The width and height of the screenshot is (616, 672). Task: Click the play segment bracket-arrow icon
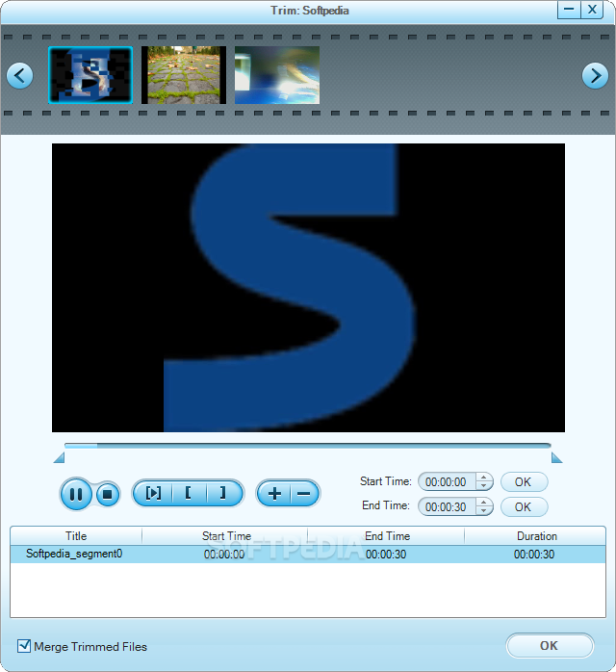click(x=153, y=493)
